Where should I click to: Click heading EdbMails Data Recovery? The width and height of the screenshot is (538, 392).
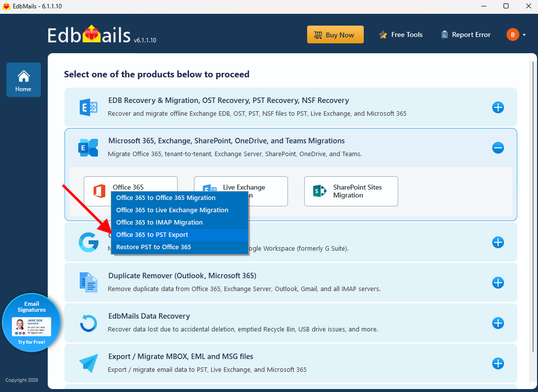click(149, 316)
